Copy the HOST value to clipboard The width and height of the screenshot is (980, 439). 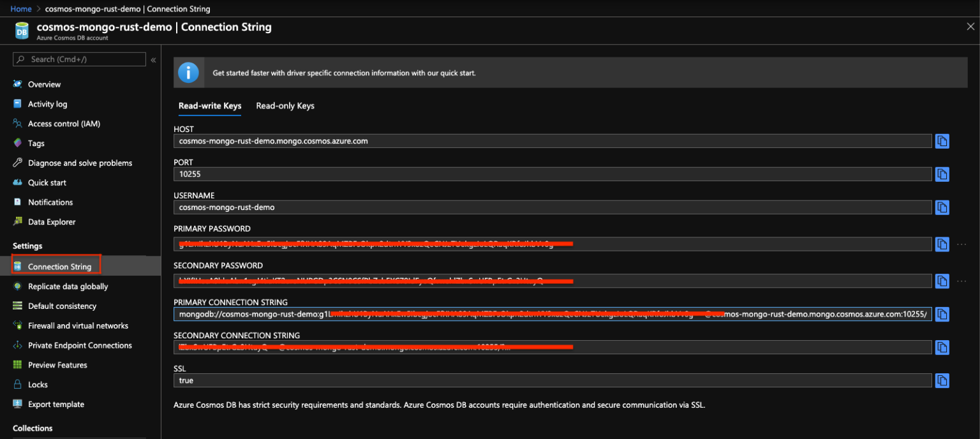pyautogui.click(x=942, y=141)
